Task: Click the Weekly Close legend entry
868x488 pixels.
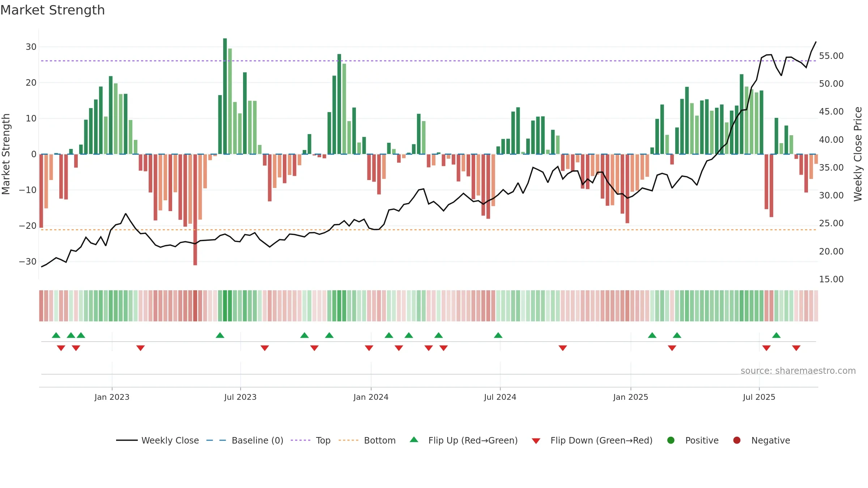Action: [x=157, y=440]
